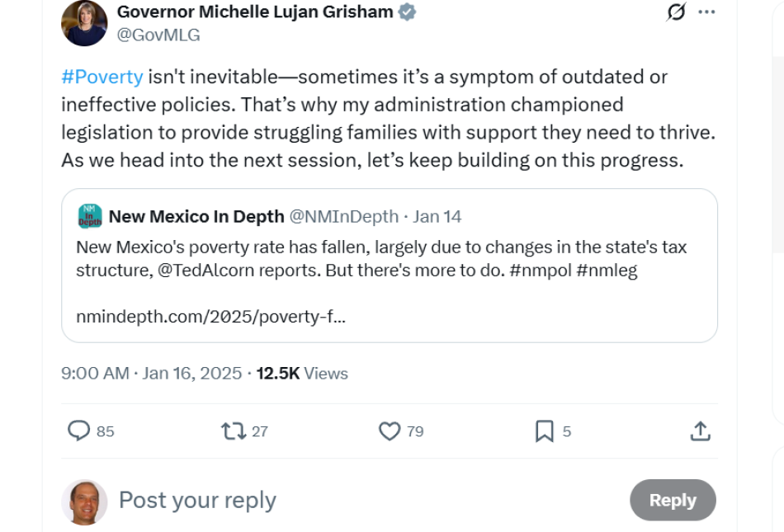Open the #Poverty hashtag link

coord(102,77)
